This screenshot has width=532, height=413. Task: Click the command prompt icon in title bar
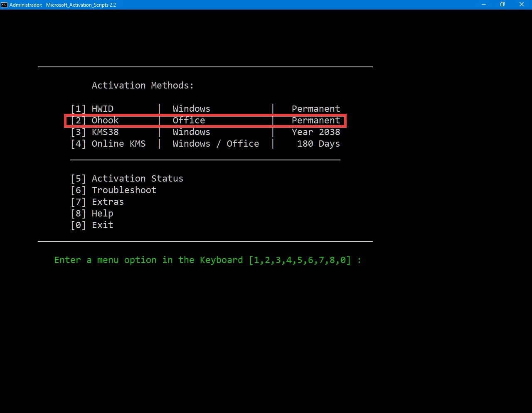[x=4, y=5]
